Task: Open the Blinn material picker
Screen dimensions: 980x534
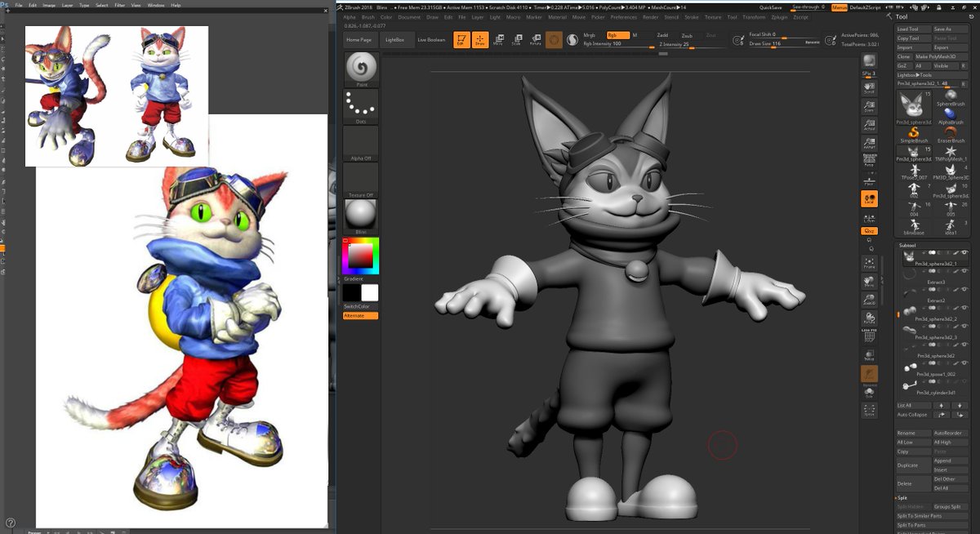Action: pos(361,217)
